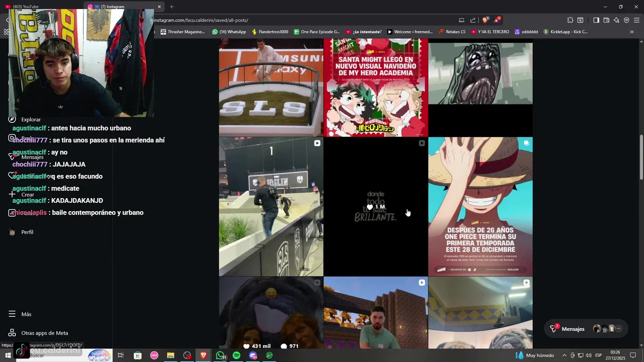Click the address bar URL field
644x362 pixels.
point(302,20)
